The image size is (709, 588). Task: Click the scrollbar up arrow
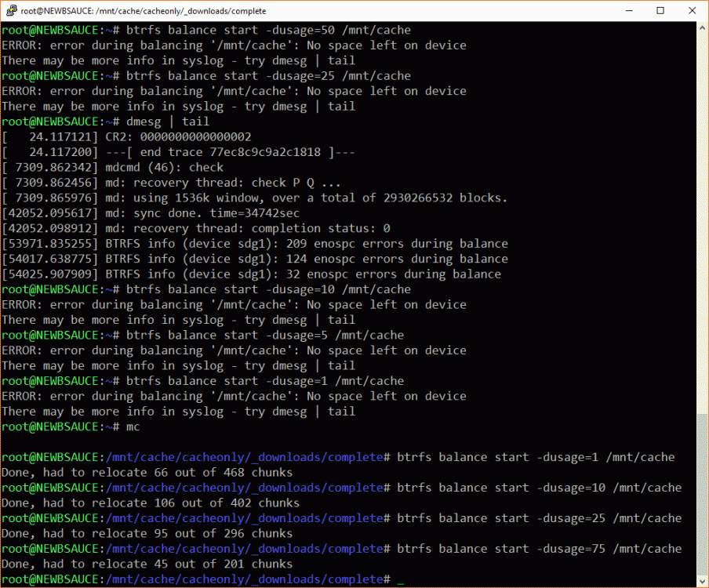pos(702,27)
